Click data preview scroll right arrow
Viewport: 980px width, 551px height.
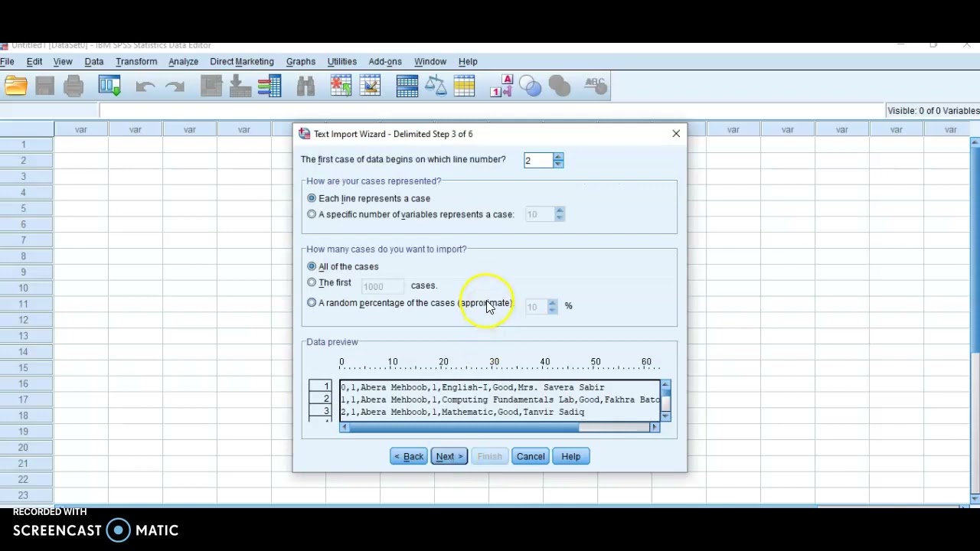[x=655, y=428]
